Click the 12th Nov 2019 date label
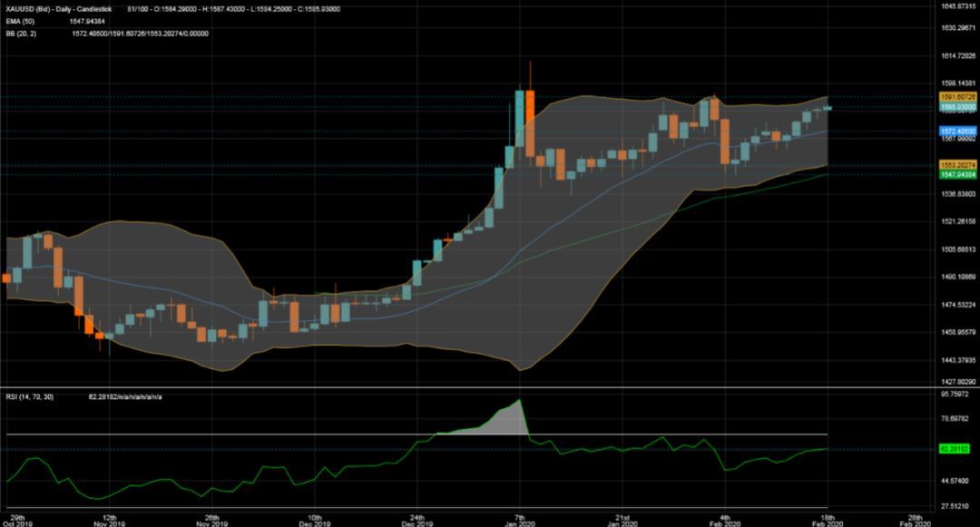This screenshot has width=980, height=527. pyautogui.click(x=110, y=521)
